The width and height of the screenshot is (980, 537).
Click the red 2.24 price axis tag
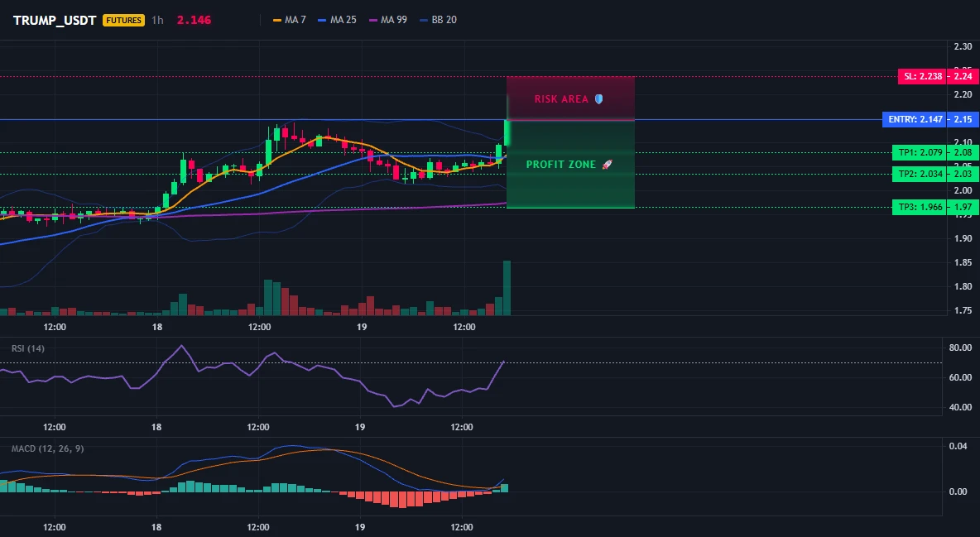click(963, 76)
